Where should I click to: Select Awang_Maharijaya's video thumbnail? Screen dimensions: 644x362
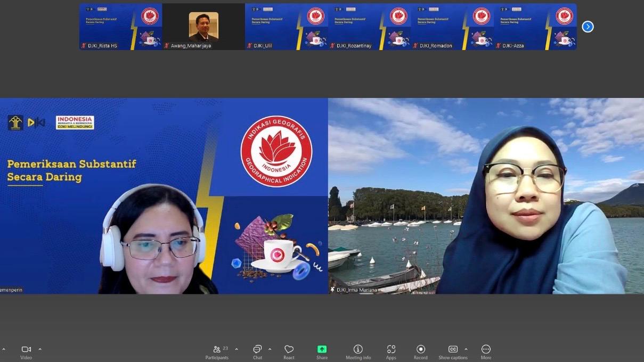(x=203, y=27)
